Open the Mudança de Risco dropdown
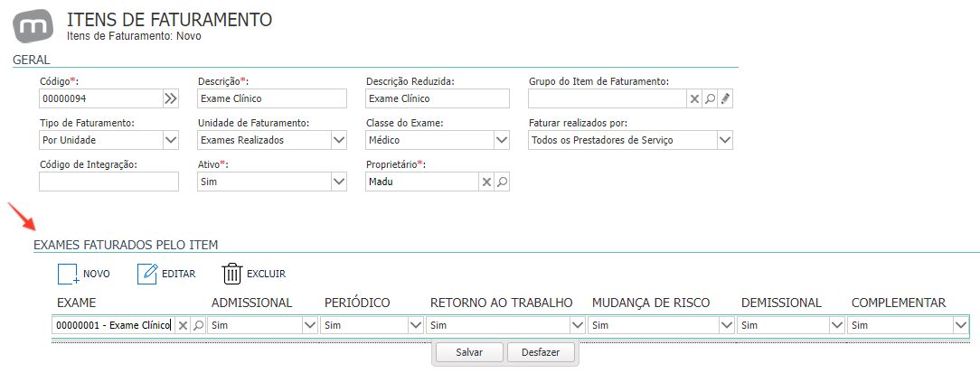Viewport: 980px width, 373px height. pos(726,325)
